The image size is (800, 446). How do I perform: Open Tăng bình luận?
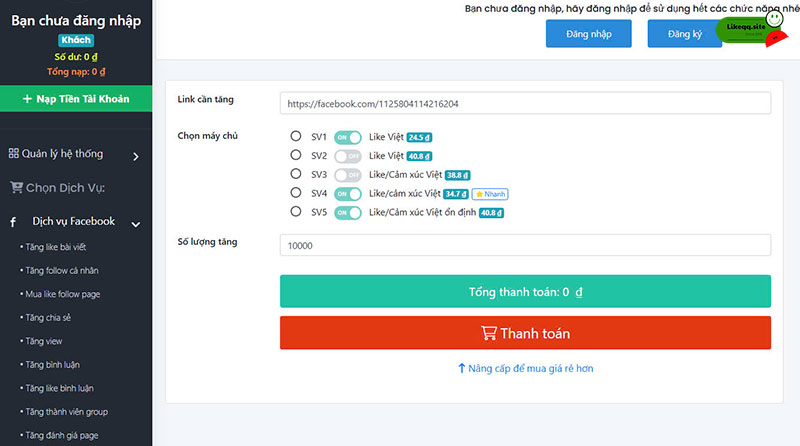pos(53,364)
